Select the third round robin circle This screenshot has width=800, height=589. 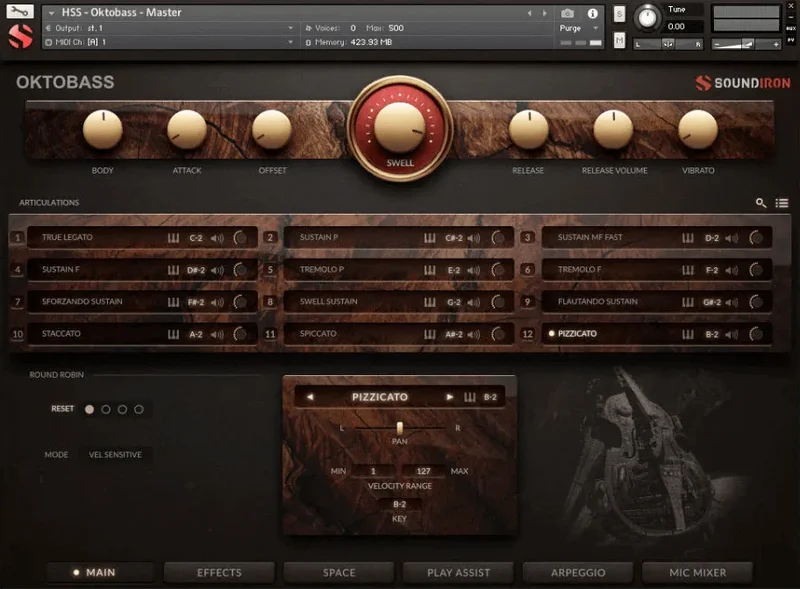pos(122,409)
